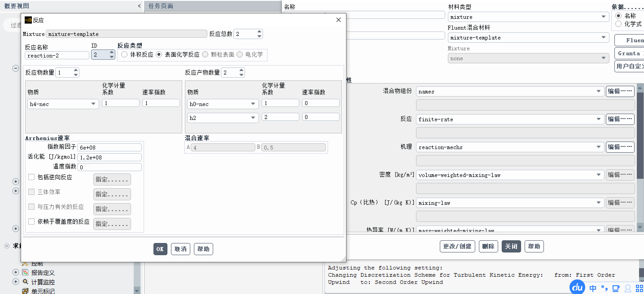Click the Change/Create (更改/创建) button
644x294 pixels.
click(x=457, y=246)
